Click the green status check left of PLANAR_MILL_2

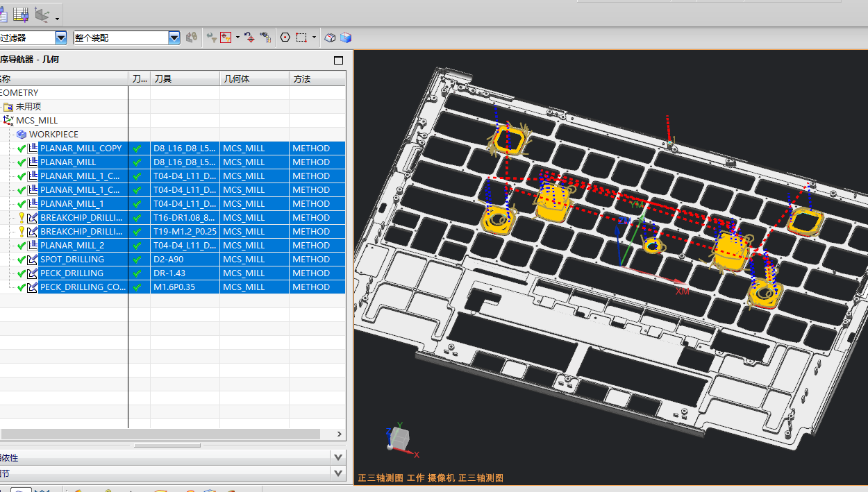point(22,246)
